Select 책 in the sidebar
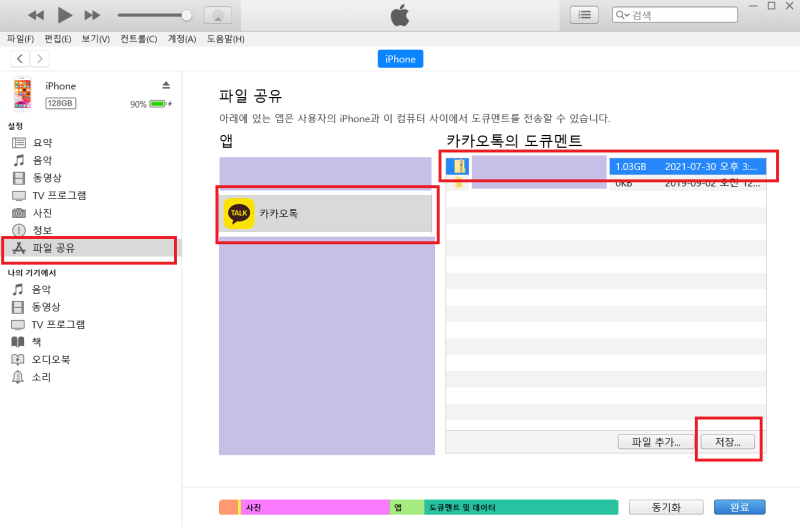 [36, 342]
